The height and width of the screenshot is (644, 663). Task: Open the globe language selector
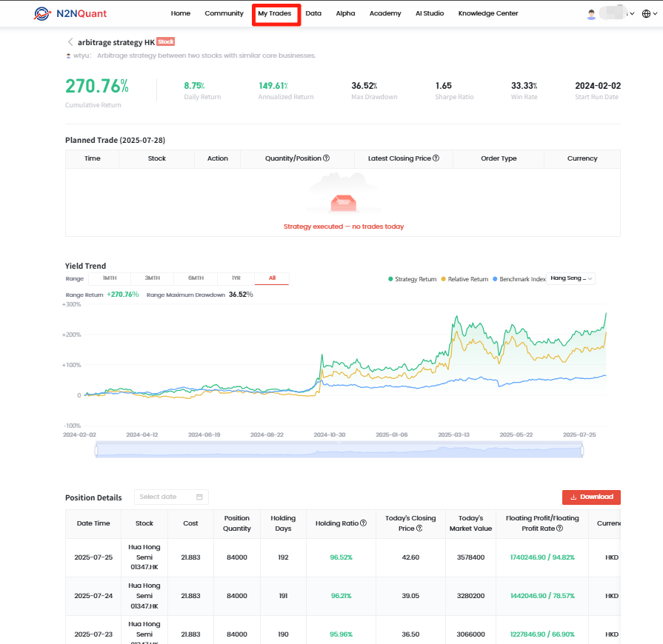pyautogui.click(x=649, y=13)
